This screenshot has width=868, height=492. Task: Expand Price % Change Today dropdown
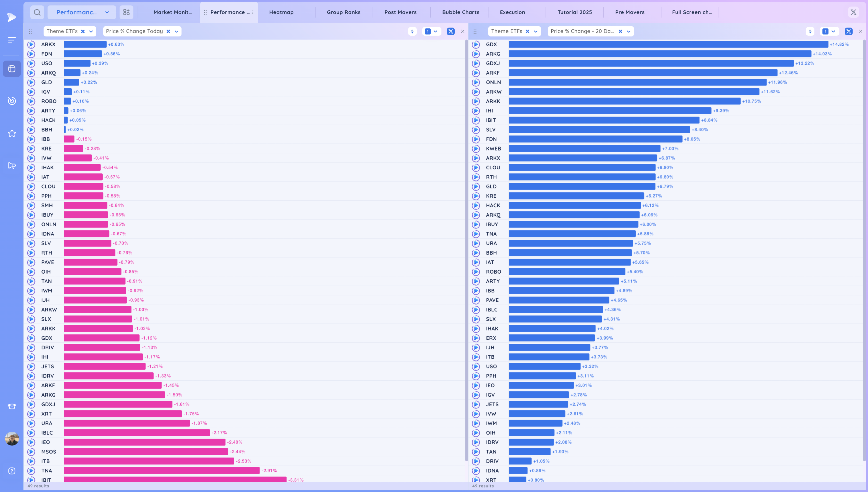coord(177,31)
